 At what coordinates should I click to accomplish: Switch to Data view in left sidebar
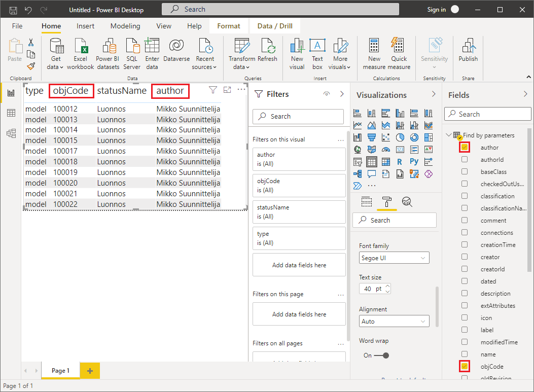(11, 113)
